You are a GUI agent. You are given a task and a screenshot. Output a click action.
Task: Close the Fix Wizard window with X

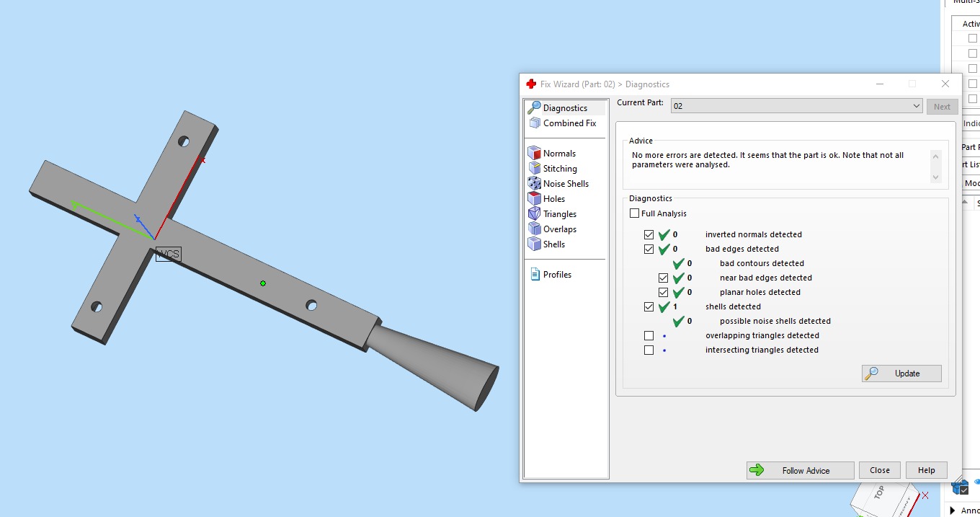click(945, 84)
